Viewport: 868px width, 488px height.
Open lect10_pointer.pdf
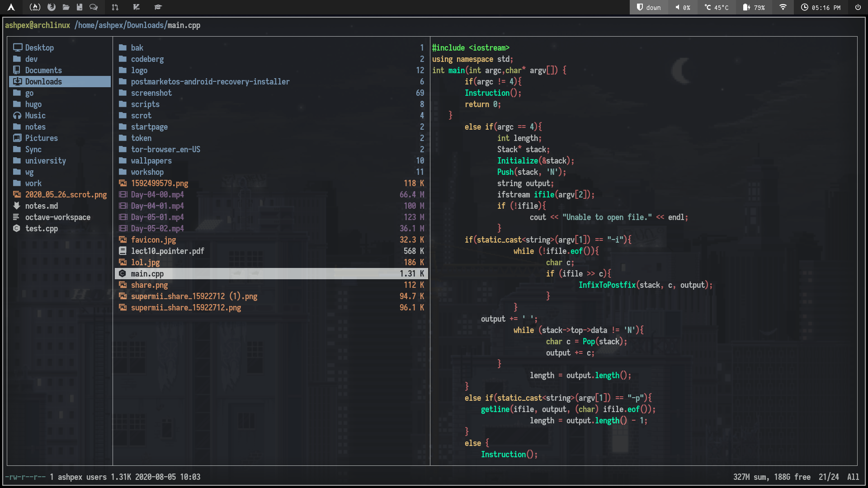coord(168,251)
